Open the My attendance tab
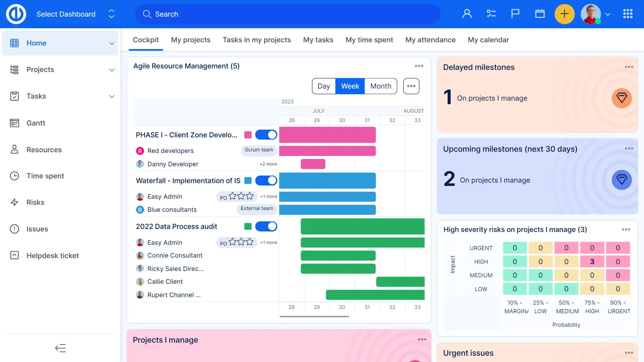644x362 pixels. [x=430, y=40]
